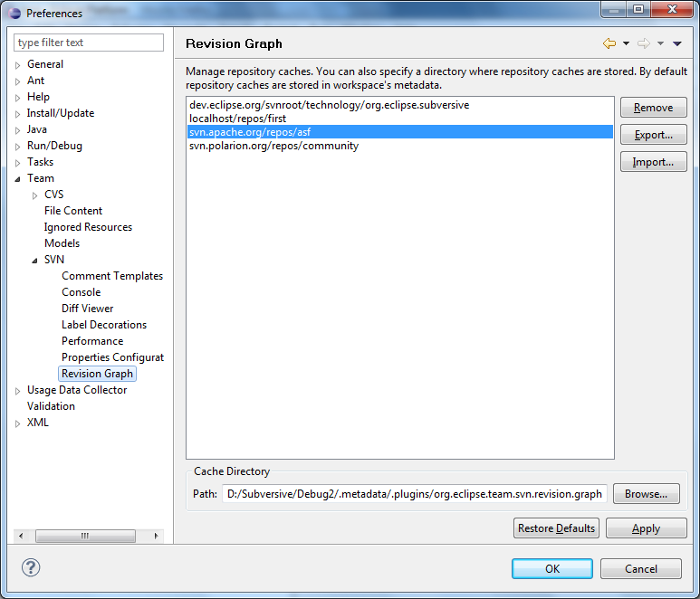Click the Apply button
700x599 pixels.
[646, 528]
